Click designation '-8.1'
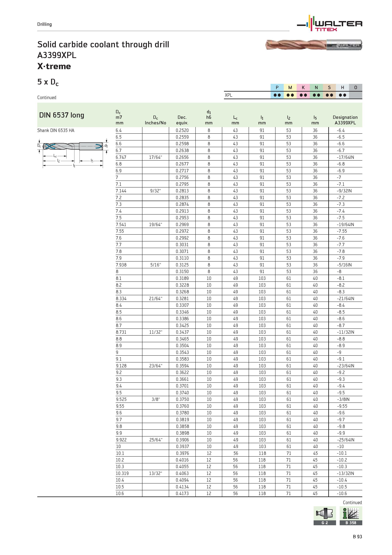The height and width of the screenshot is (555, 392). (x=341, y=278)
